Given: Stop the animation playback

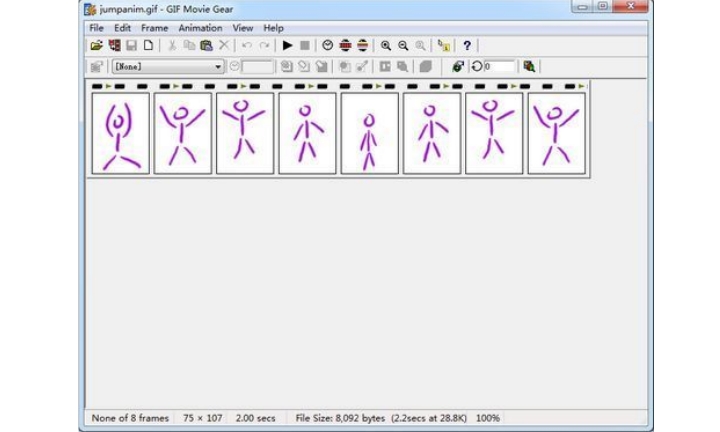Looking at the screenshot, I should (304, 45).
